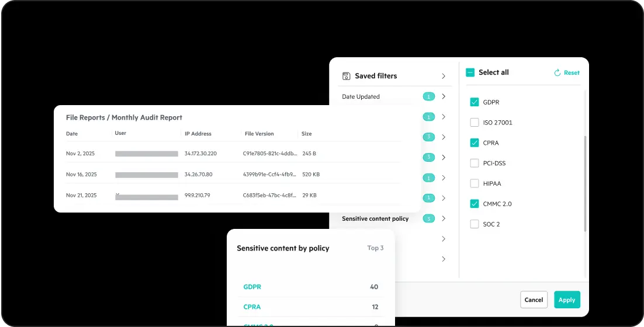Click the File Version column header

[259, 134]
